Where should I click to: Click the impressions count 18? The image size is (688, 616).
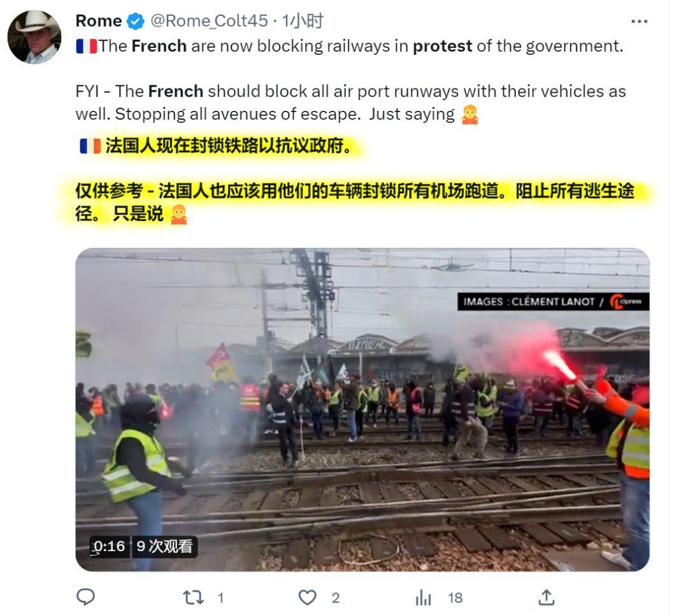455,598
